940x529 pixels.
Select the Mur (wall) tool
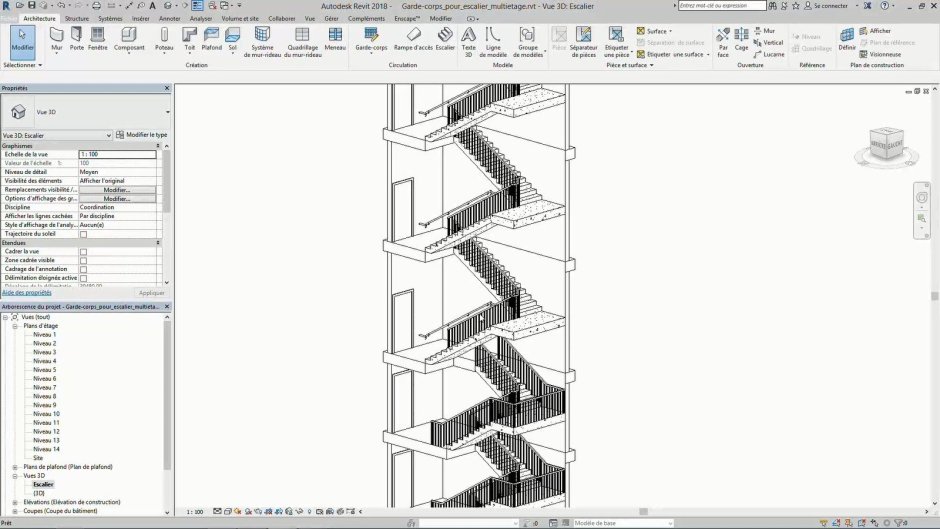pyautogui.click(x=56, y=39)
